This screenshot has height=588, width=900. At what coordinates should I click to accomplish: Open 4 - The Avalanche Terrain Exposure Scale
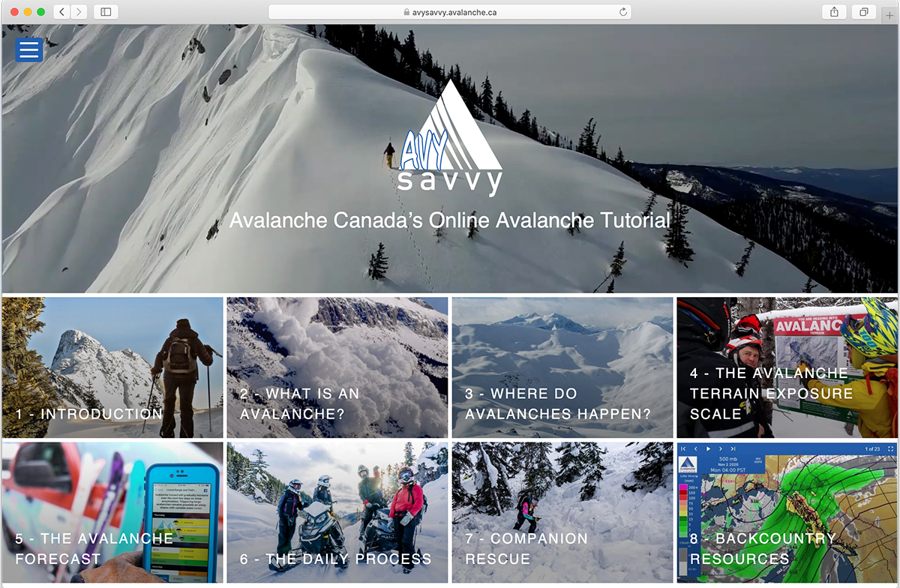(787, 367)
